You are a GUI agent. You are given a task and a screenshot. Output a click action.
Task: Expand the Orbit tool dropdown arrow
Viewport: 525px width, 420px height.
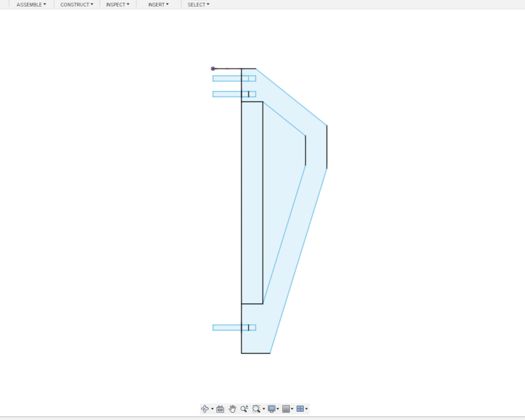[212, 410]
